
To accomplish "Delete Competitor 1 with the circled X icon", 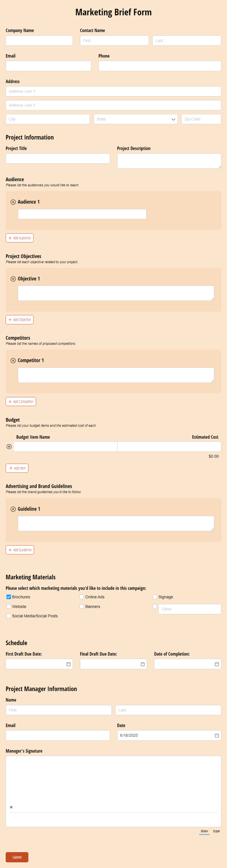I will pyautogui.click(x=13, y=361).
